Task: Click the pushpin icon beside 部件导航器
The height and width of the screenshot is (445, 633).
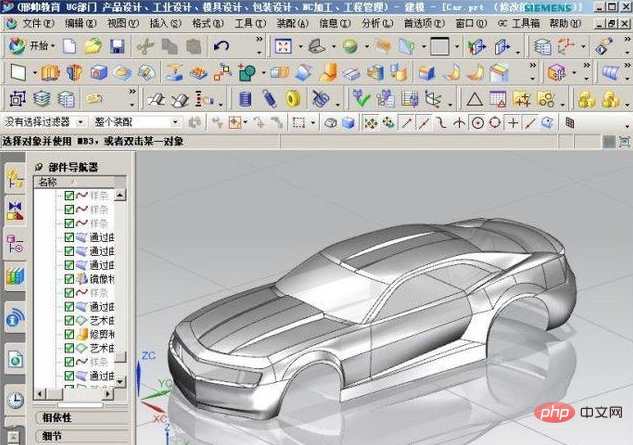Action: 39,167
